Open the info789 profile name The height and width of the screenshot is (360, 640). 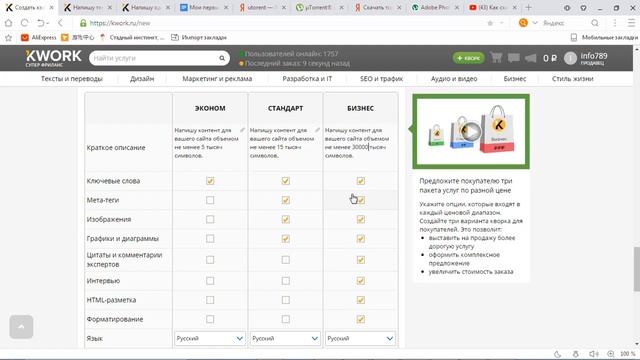click(593, 56)
